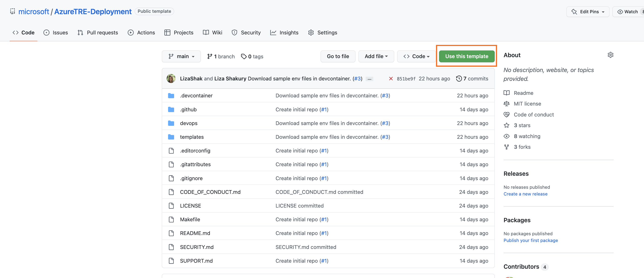Click the Use this template button

(466, 56)
